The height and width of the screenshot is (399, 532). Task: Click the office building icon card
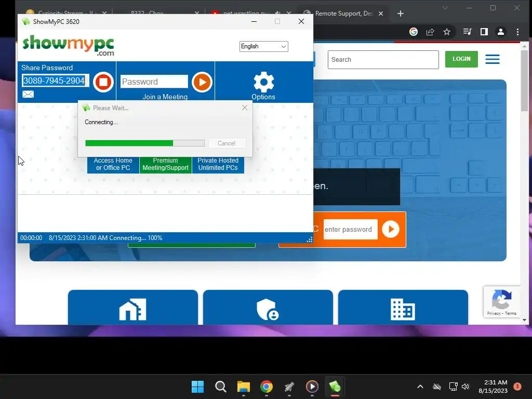pos(403,308)
